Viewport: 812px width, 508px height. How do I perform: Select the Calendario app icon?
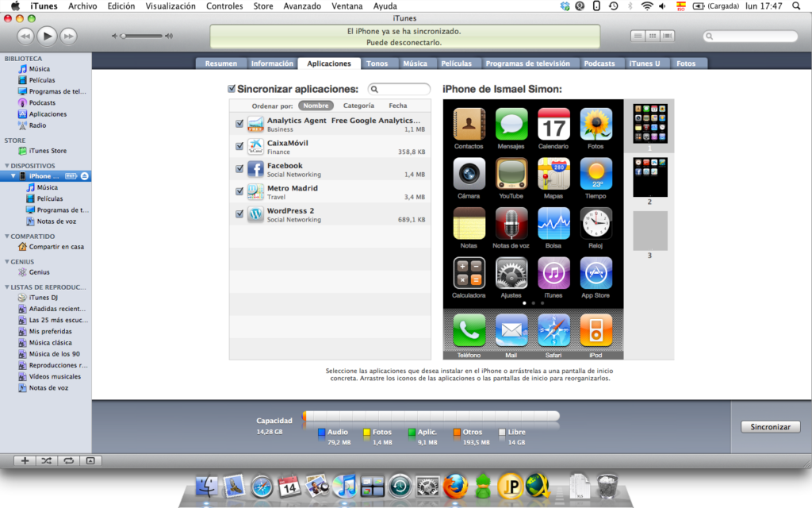[x=553, y=124]
